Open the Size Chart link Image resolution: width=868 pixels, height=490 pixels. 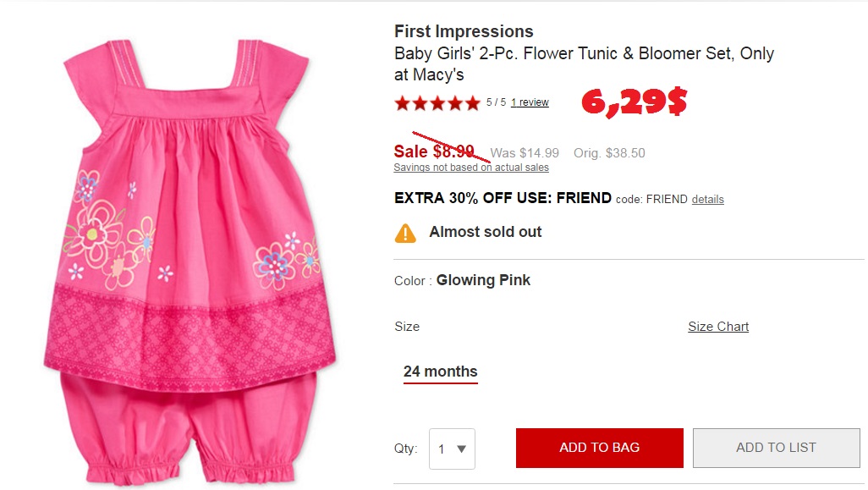click(718, 327)
